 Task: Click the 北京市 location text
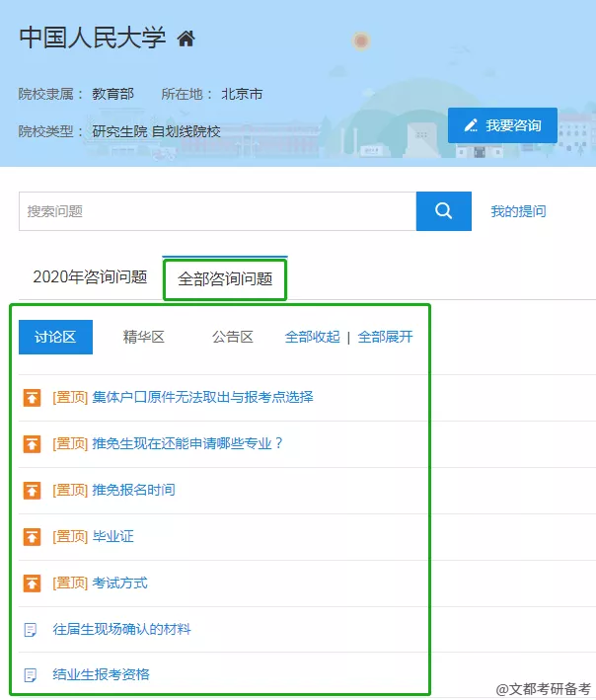tap(242, 94)
